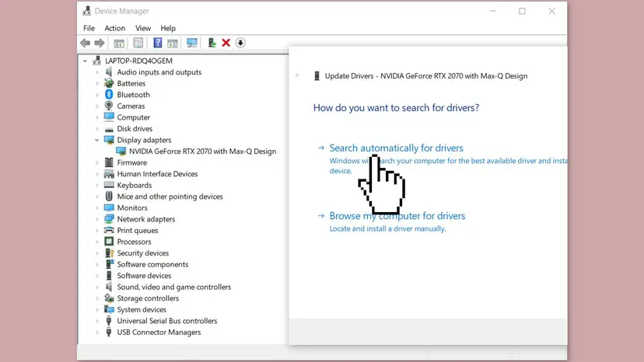This screenshot has height=362, width=644.
Task: Click the red X Uninstall device icon
Action: (x=226, y=43)
